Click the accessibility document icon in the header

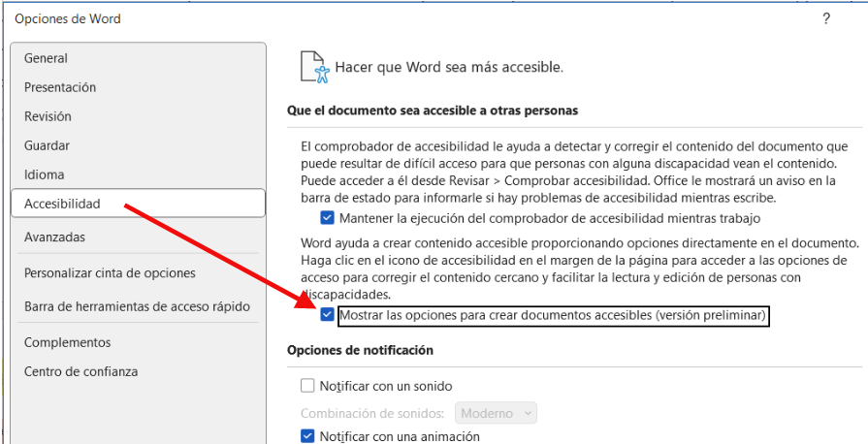click(x=315, y=67)
